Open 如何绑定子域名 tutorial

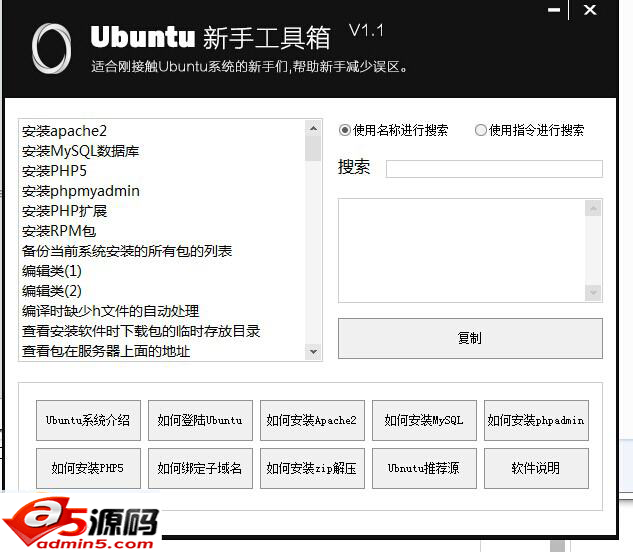click(200, 468)
